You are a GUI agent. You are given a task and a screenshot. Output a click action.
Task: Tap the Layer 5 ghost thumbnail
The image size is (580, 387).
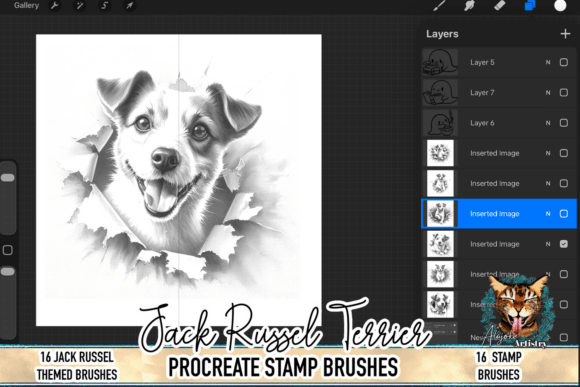click(440, 62)
